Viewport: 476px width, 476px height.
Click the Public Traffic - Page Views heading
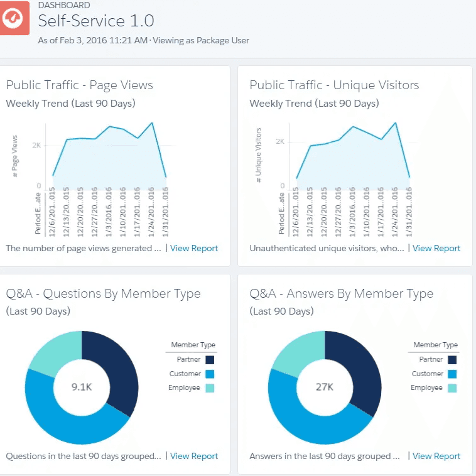(x=80, y=85)
